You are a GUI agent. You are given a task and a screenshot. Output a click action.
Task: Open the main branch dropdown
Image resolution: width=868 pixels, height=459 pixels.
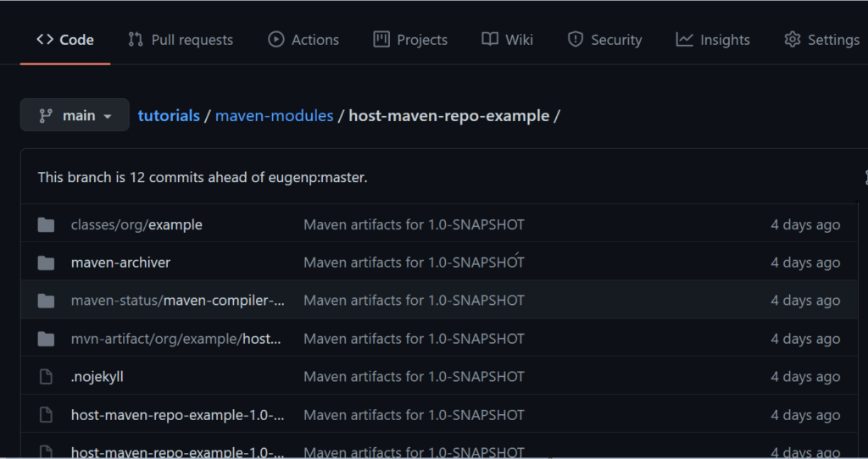tap(75, 115)
